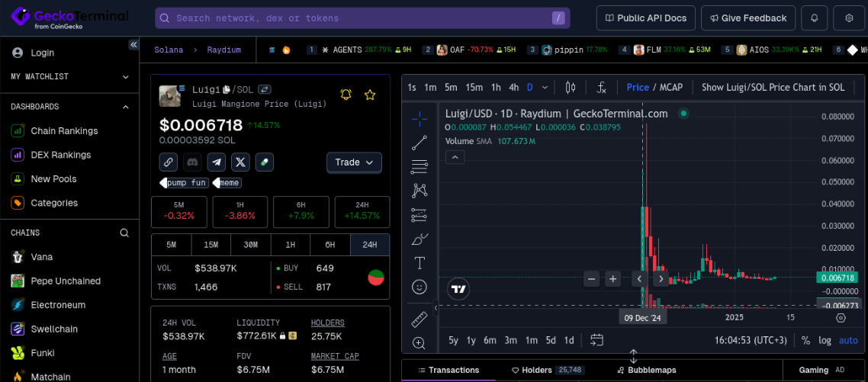Open the forecasting position tool
The image size is (868, 382).
(420, 214)
